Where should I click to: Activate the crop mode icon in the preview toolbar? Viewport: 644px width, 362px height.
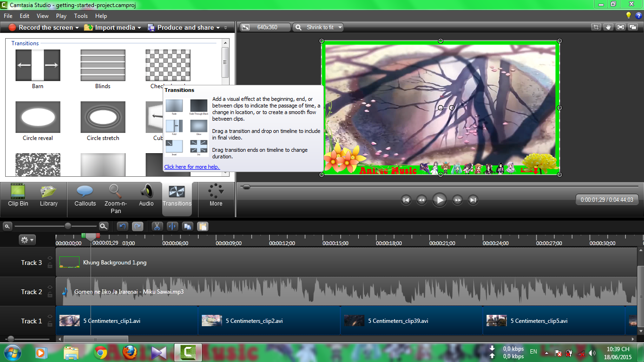click(x=596, y=27)
